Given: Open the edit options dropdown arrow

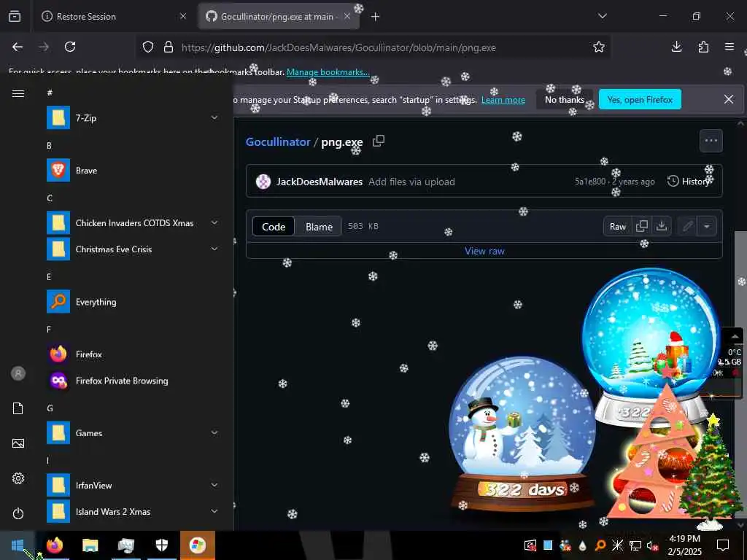Looking at the screenshot, I should 707,226.
